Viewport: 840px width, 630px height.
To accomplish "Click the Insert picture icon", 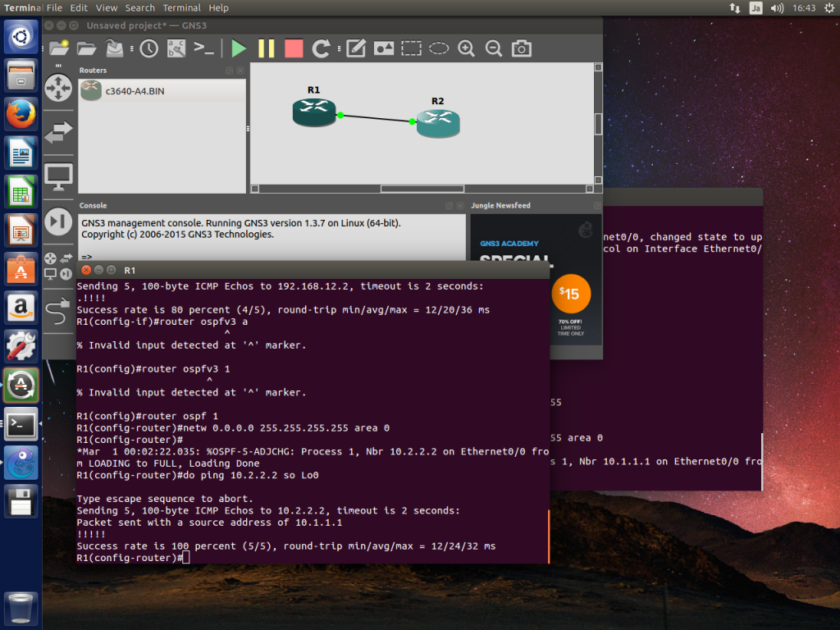I will (384, 48).
